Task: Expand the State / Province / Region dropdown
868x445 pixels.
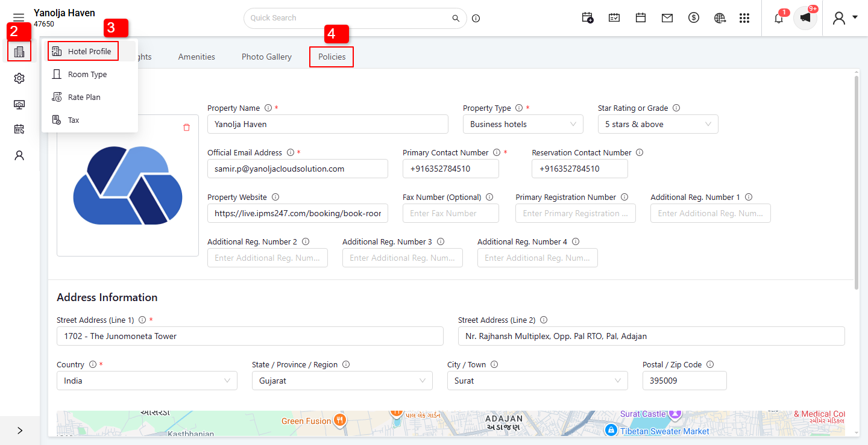Action: pos(342,381)
